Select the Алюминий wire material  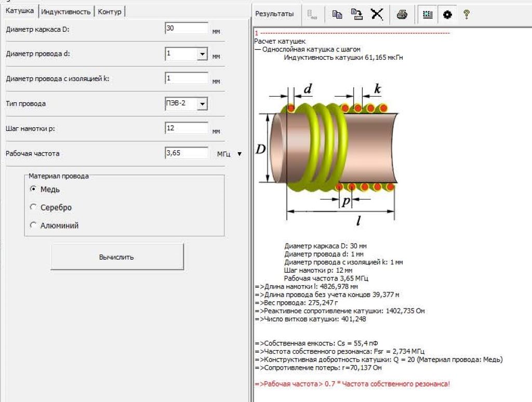coord(34,226)
